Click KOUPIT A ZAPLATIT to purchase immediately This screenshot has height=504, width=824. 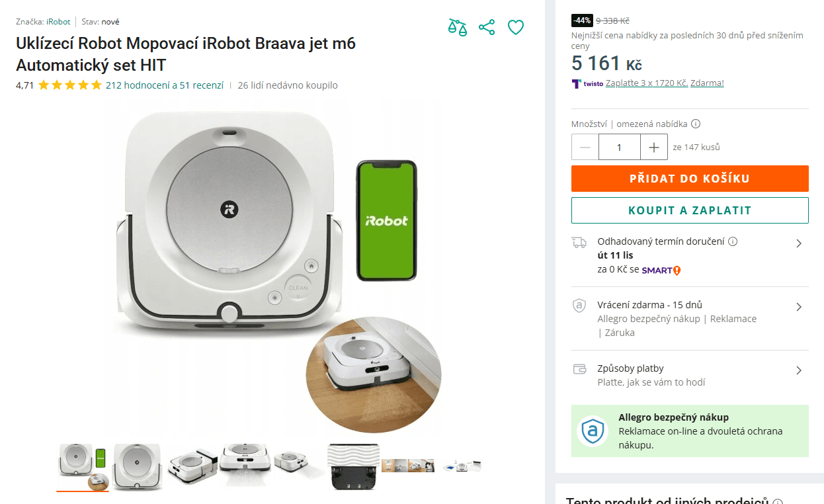coord(690,210)
